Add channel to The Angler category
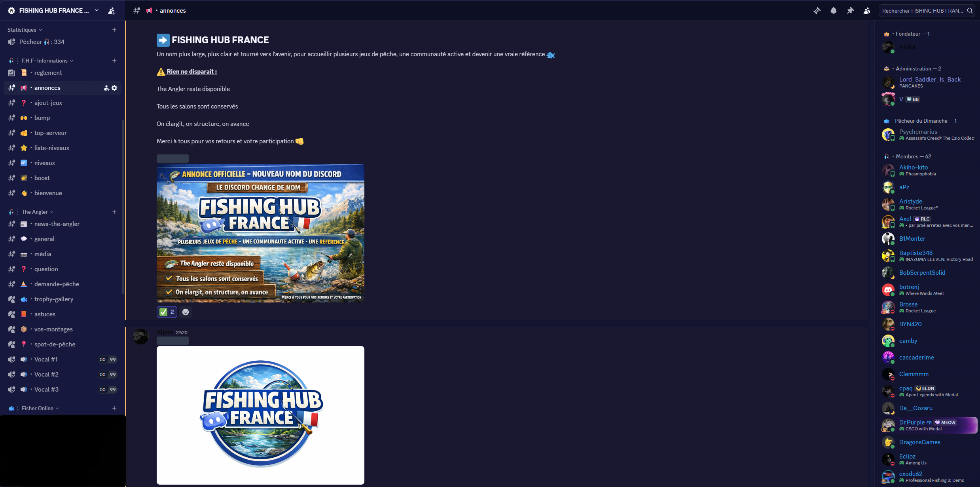 click(114, 212)
